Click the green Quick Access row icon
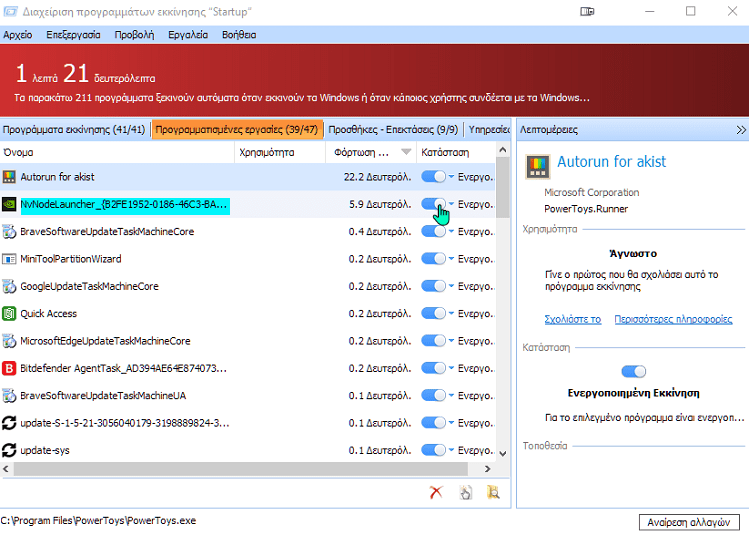Screen dimensions: 749x535 pos(9,313)
